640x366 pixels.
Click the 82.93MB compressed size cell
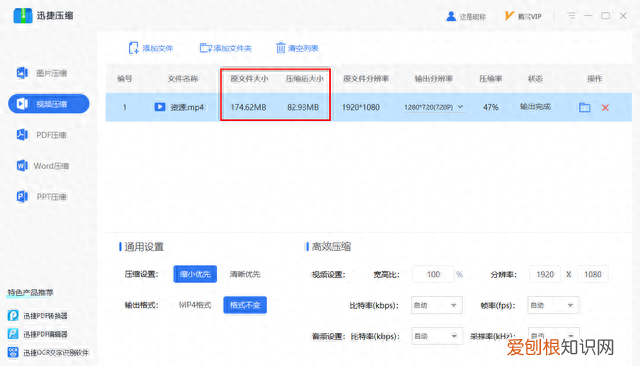303,107
